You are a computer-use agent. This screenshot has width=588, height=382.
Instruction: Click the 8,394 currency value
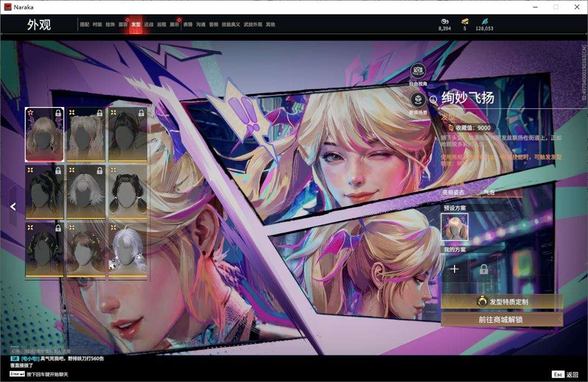click(x=445, y=29)
